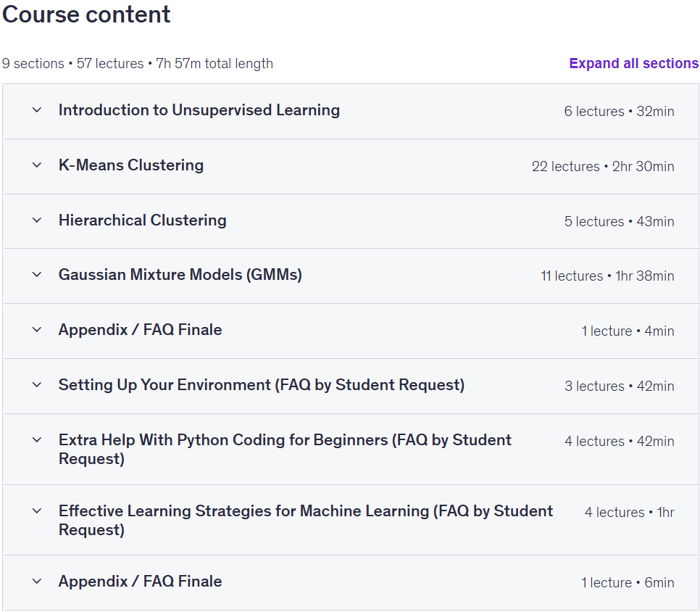Click the "6 lectures • 32min" text

(619, 111)
